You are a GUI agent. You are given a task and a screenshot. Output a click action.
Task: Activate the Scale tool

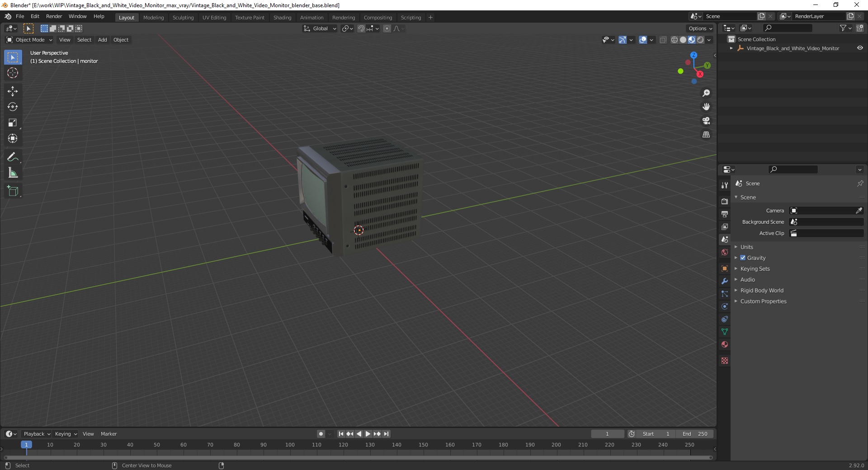pos(13,123)
